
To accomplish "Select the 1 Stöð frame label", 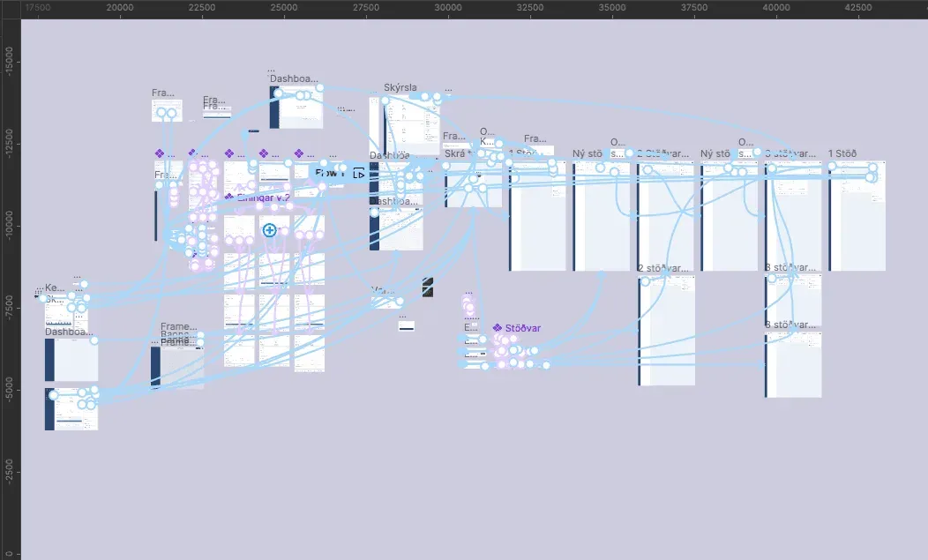I will click(842, 153).
